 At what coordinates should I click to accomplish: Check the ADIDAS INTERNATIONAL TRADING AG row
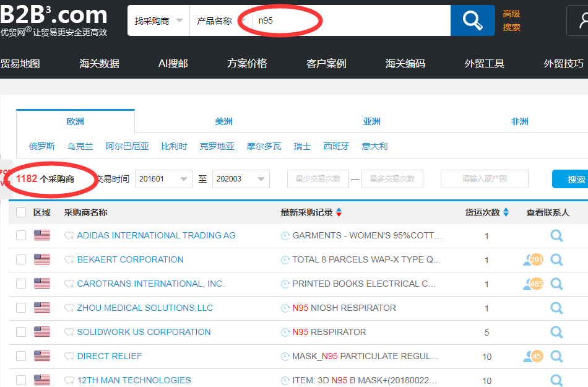21,235
